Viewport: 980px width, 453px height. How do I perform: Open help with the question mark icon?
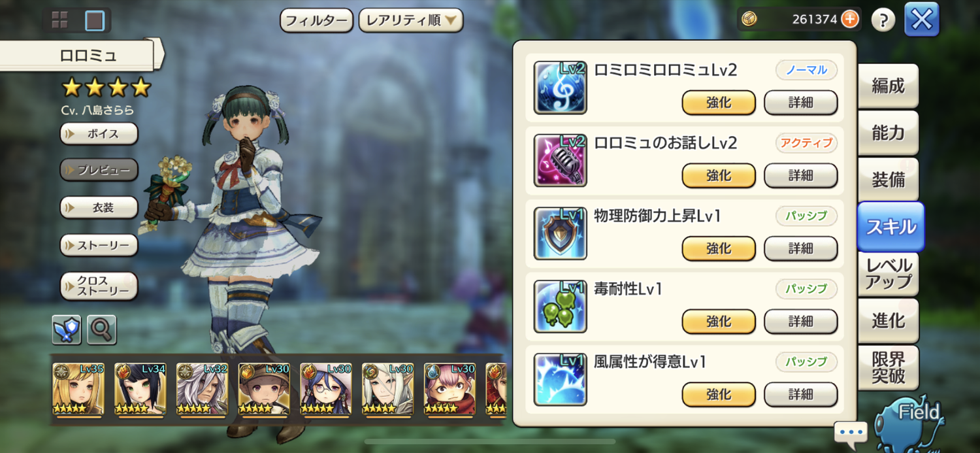883,20
